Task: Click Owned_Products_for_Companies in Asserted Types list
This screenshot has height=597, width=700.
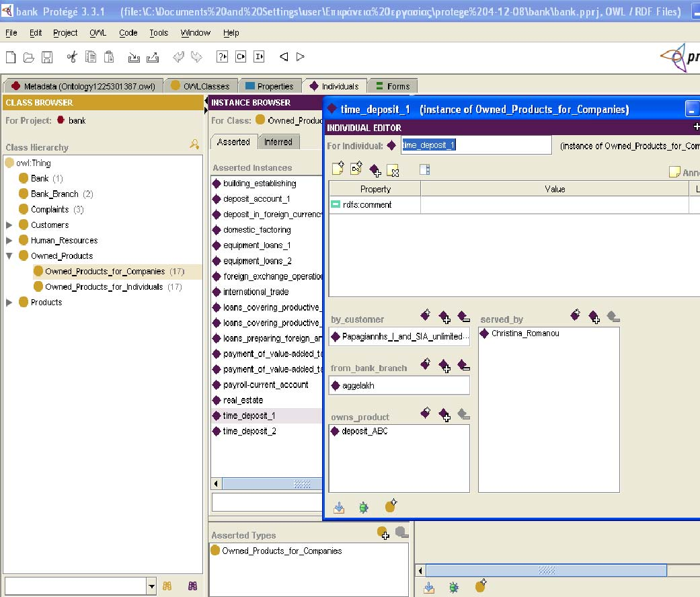Action: pos(282,551)
